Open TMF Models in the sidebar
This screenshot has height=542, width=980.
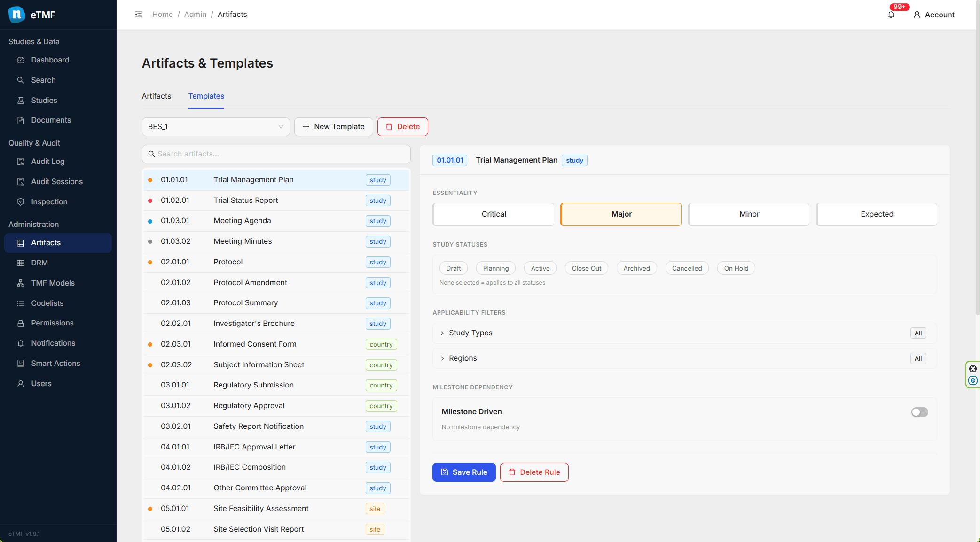[58, 283]
